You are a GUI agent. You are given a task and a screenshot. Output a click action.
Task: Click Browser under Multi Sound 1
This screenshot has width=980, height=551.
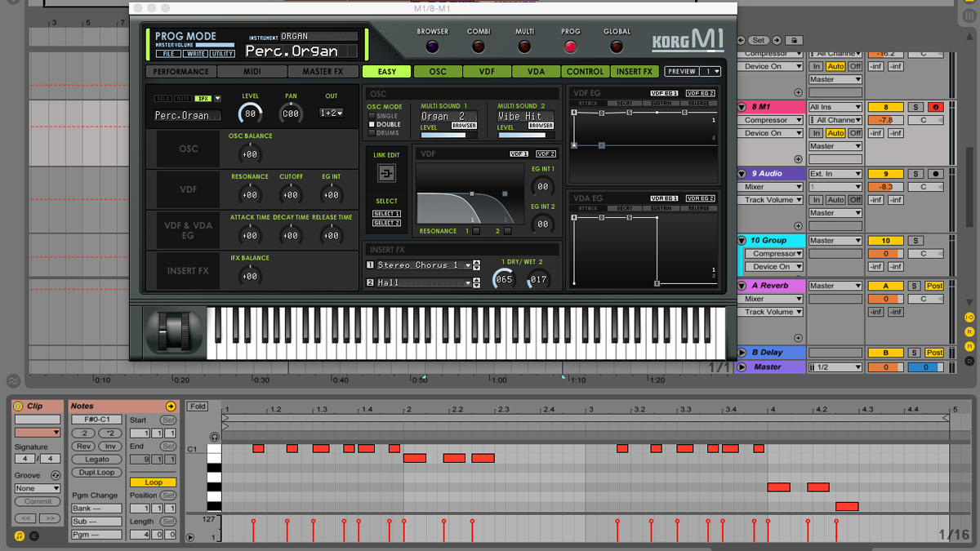click(464, 126)
